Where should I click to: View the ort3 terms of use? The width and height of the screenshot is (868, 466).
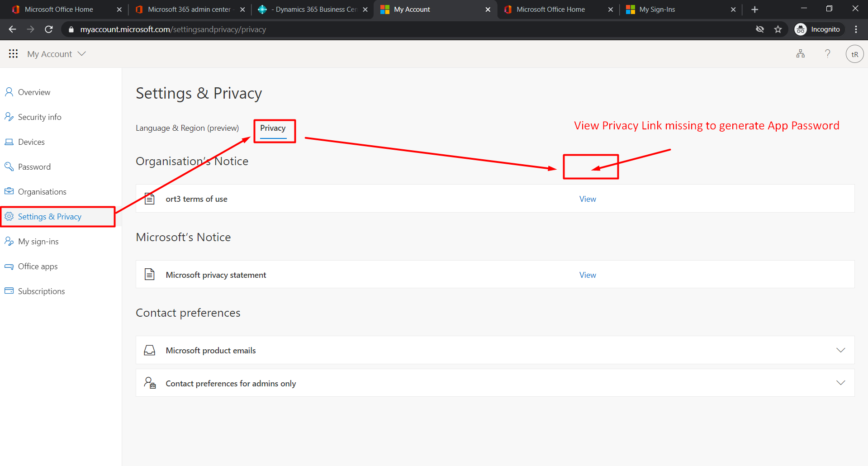pyautogui.click(x=588, y=199)
